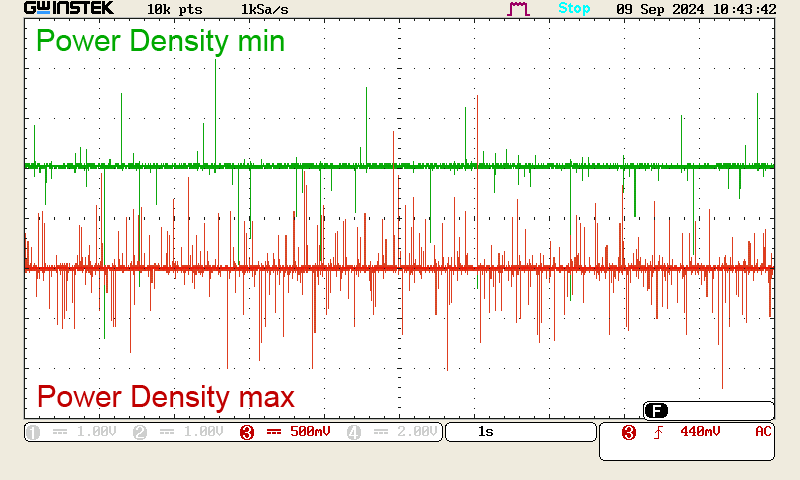This screenshot has height=480, width=800.
Task: Click the time '10:43:42' readout
Action: tap(747, 9)
